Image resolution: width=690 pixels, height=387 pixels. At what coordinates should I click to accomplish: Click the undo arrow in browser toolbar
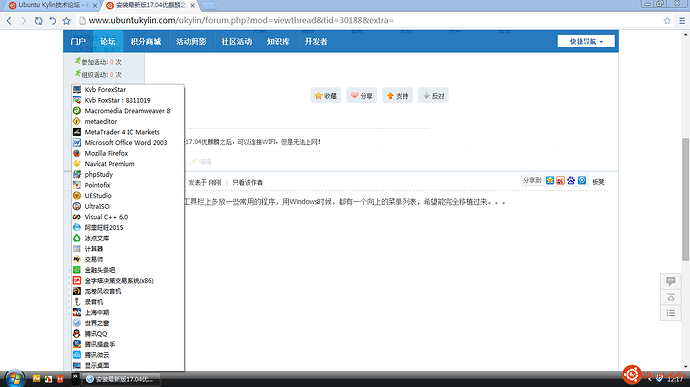52,21
